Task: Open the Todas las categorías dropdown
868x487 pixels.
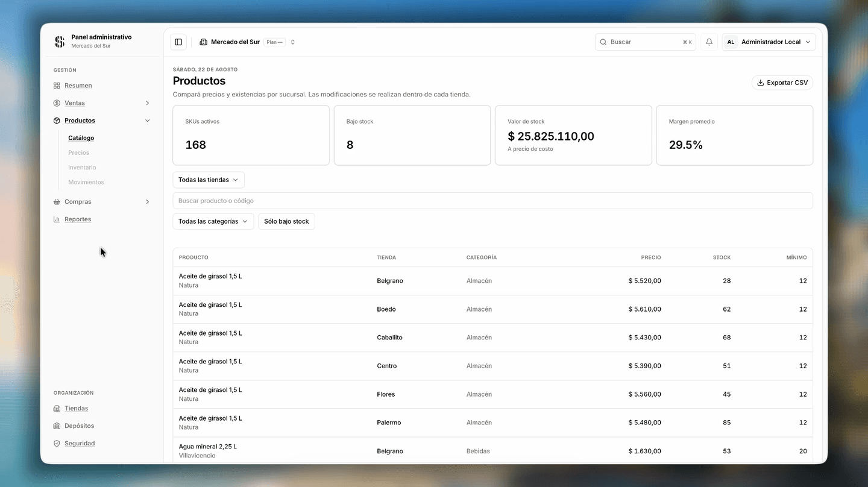Action: 213,221
